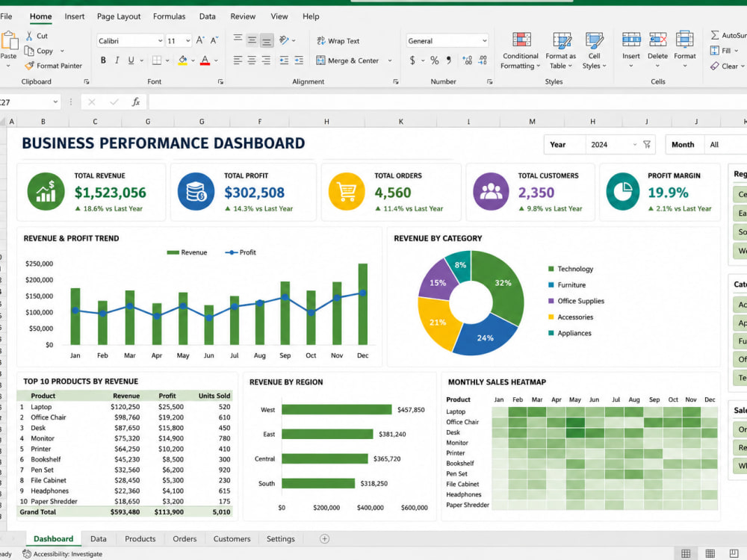Image resolution: width=747 pixels, height=560 pixels.
Task: Open the Name Box dropdown arrow
Action: pyautogui.click(x=55, y=102)
